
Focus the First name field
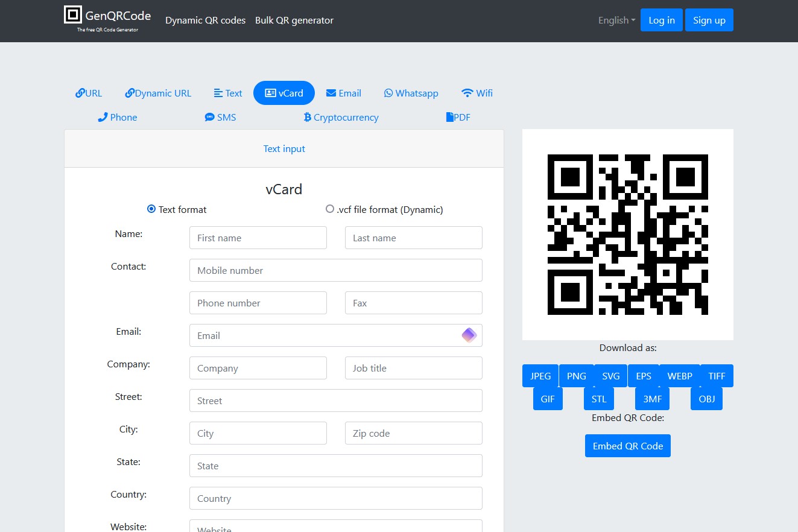(x=258, y=238)
